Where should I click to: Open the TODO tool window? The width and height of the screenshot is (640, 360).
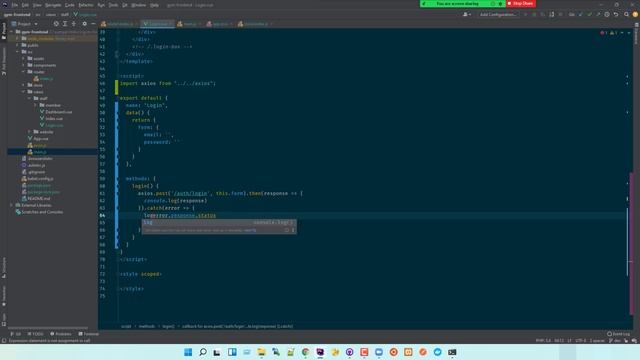coord(36,334)
